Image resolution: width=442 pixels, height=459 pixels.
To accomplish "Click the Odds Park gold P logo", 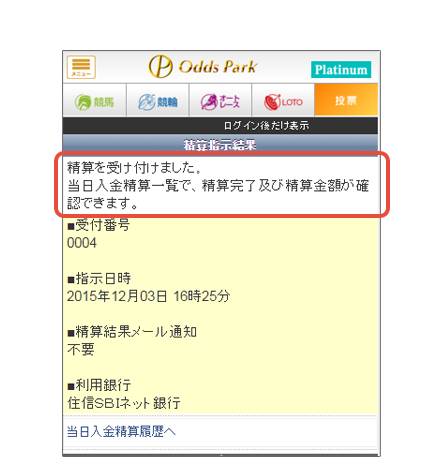I will 160,66.
